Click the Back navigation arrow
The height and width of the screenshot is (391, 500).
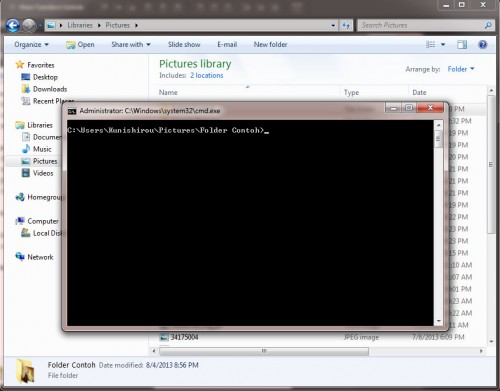(x=13, y=25)
